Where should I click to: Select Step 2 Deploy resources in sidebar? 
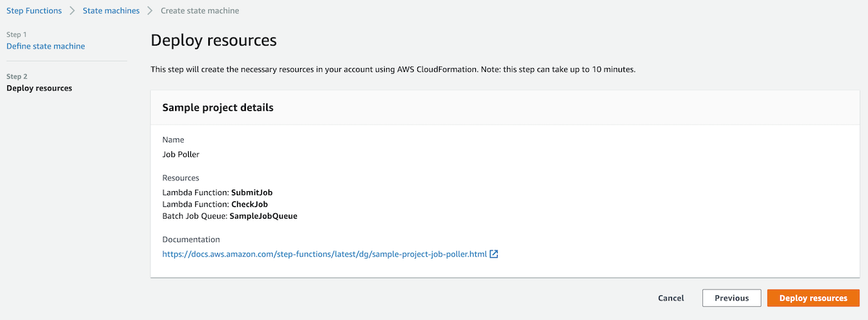pos(39,88)
